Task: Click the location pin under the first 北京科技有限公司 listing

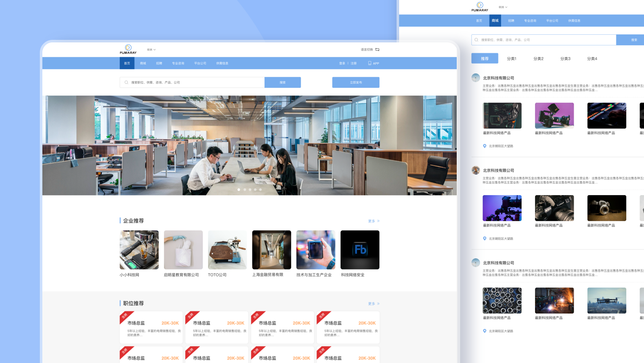Action: pos(485,146)
